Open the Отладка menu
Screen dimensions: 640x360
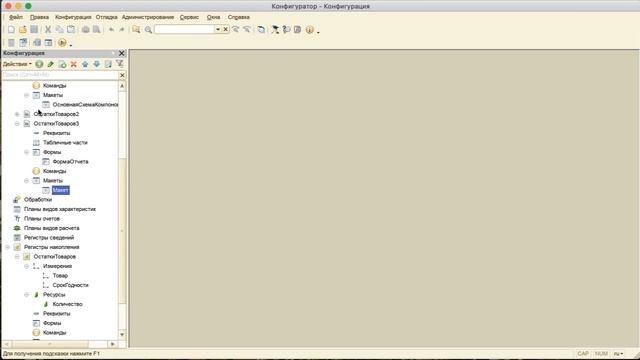click(x=107, y=17)
